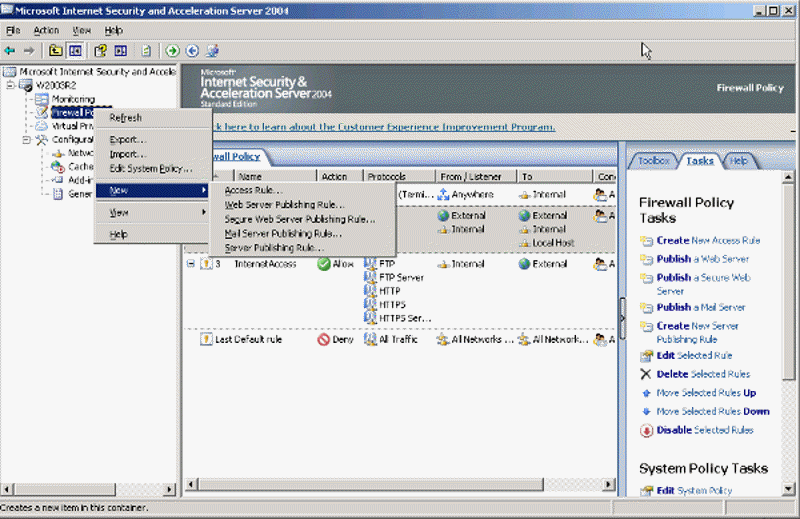Collapse rule 3 Internet Access row
The image size is (800, 519).
pyautogui.click(x=191, y=264)
